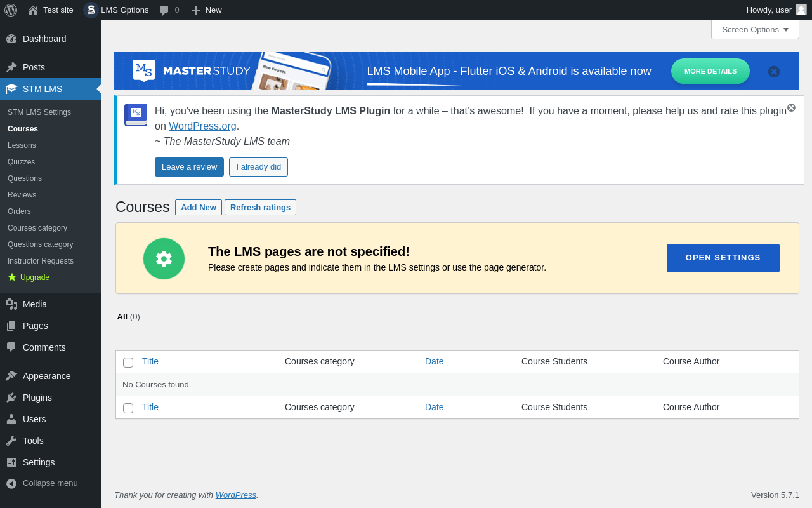Click the green gear settings icon

click(164, 258)
